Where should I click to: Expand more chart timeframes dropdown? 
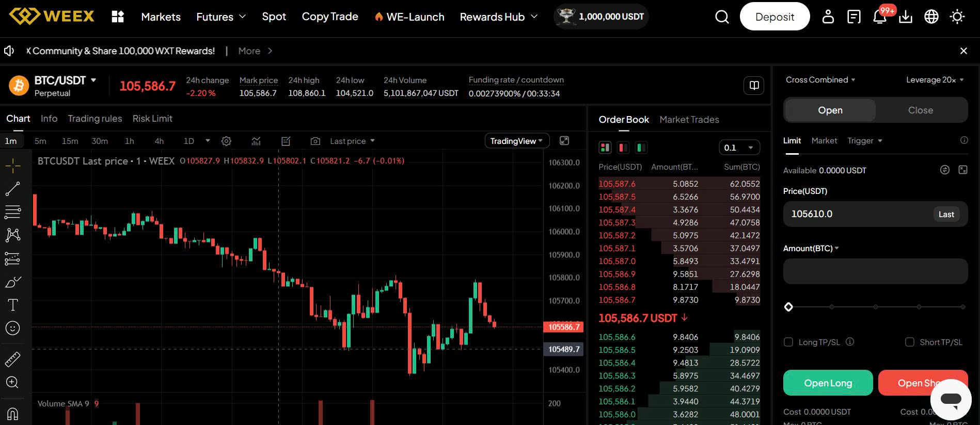208,140
